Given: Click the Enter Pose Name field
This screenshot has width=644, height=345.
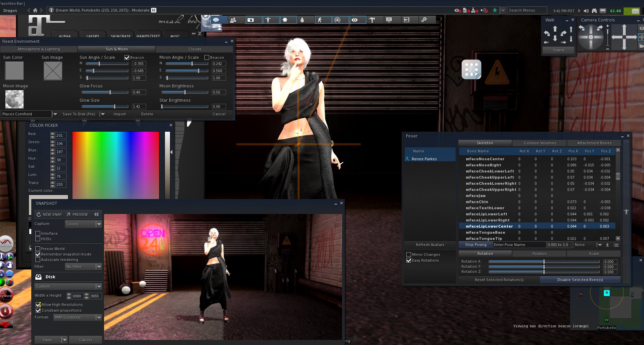Looking at the screenshot, I should [x=519, y=245].
